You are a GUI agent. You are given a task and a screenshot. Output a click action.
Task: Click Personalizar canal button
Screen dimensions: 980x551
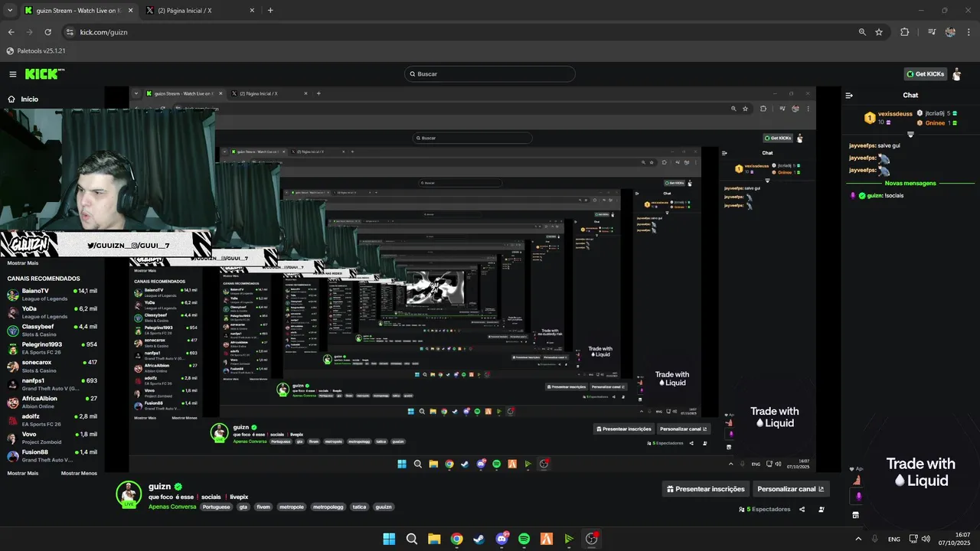click(x=791, y=489)
